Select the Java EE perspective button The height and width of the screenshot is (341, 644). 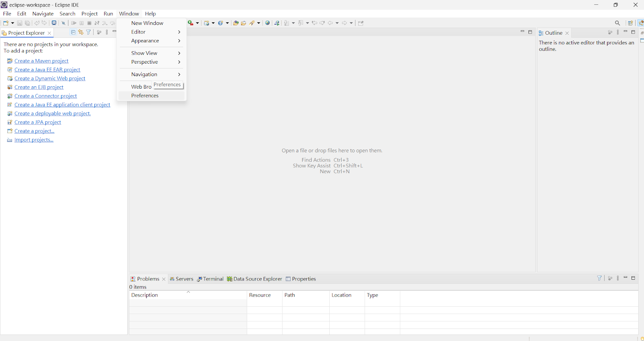pyautogui.click(x=641, y=23)
